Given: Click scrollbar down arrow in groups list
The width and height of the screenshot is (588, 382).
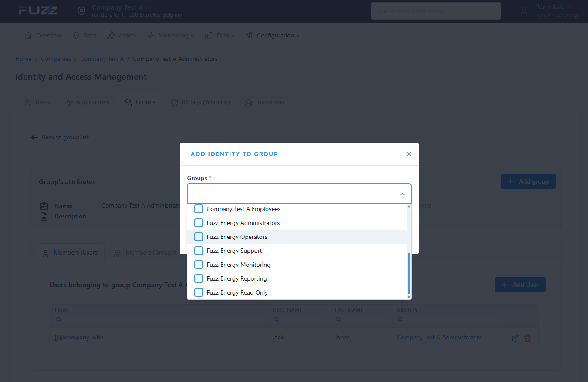Looking at the screenshot, I should click(x=409, y=297).
